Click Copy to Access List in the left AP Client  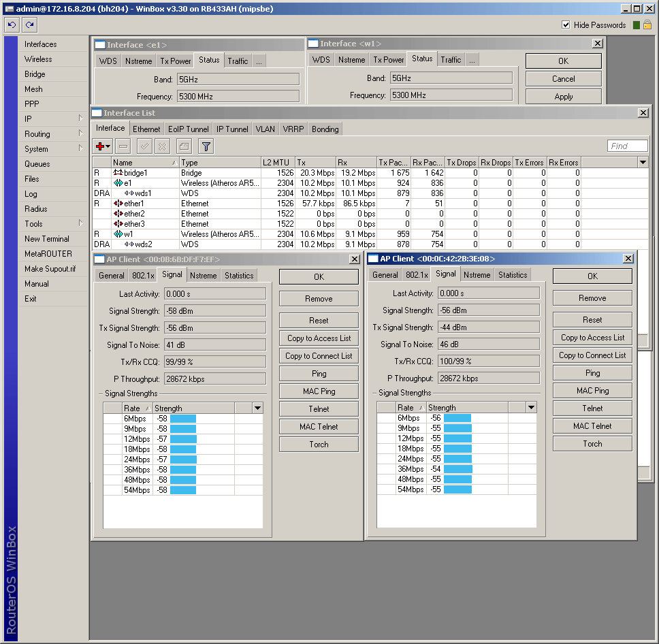pyautogui.click(x=319, y=338)
